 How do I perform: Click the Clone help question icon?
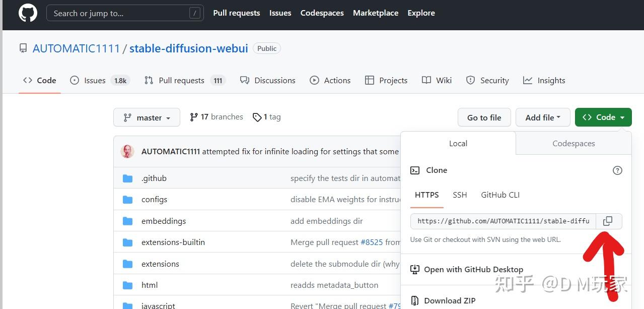coord(617,170)
